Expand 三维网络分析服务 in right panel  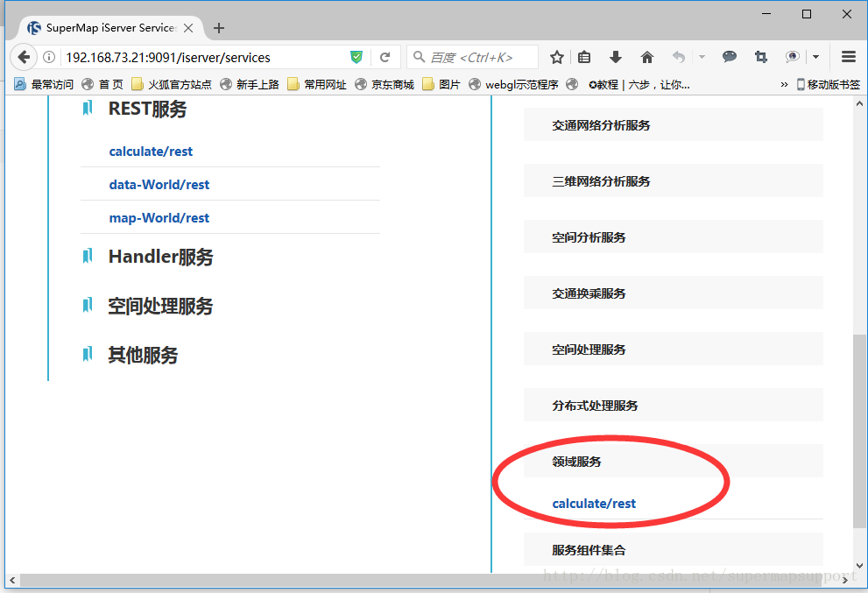tap(674, 181)
